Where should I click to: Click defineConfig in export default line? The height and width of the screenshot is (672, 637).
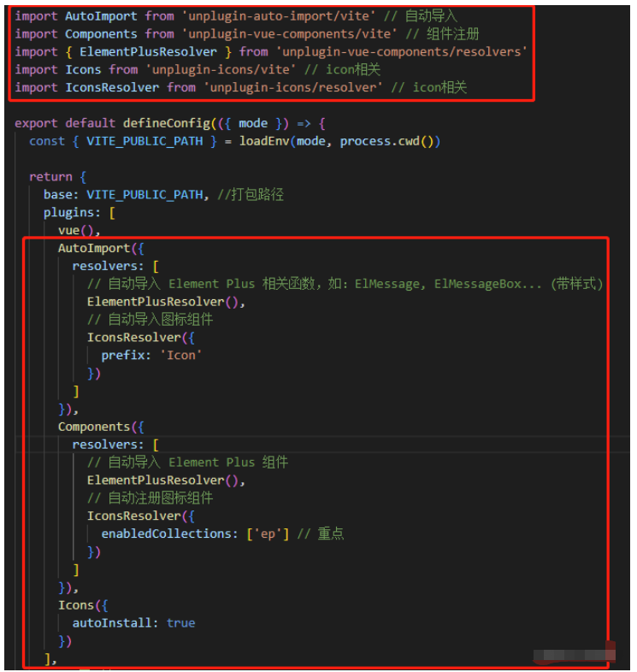point(167,123)
